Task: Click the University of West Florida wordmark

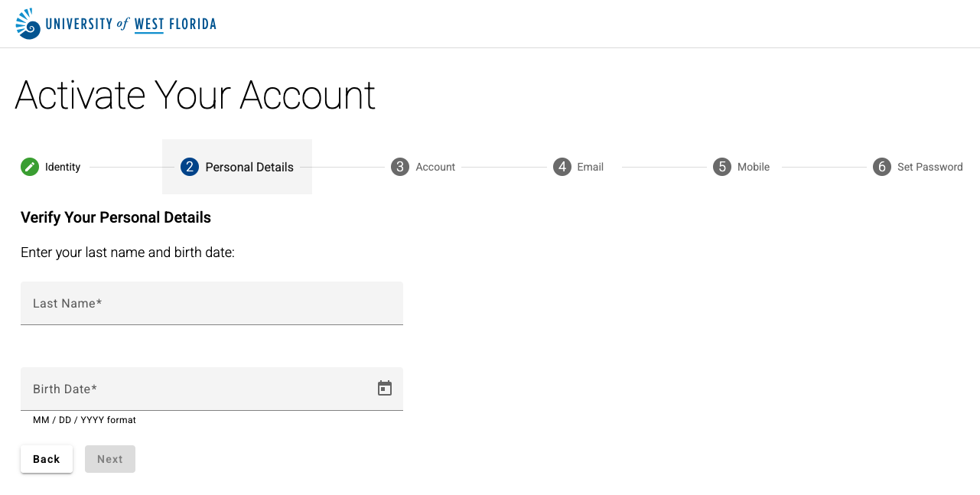Action: point(131,24)
